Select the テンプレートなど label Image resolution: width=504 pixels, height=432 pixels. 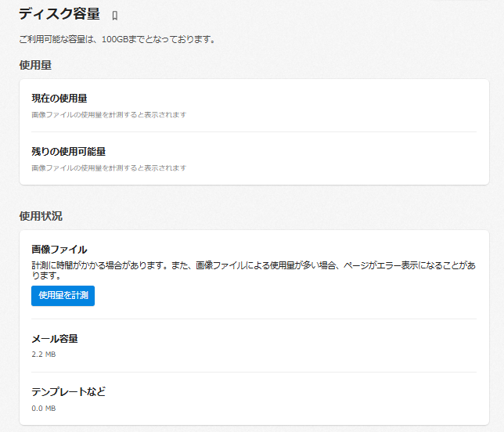[68, 391]
